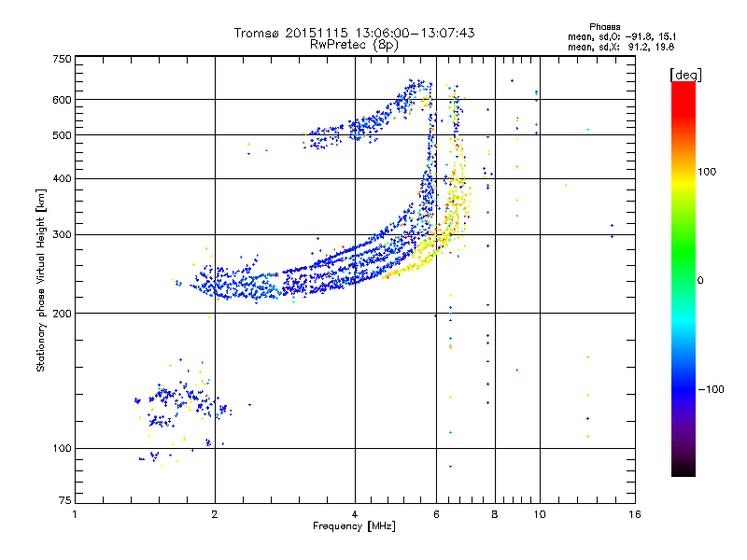Click the x-axis tick label '10'
The image size is (747, 560).
[540, 514]
